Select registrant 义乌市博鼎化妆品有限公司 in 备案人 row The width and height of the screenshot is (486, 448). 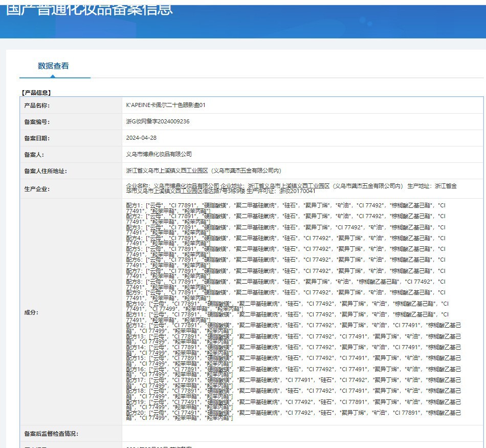tap(159, 154)
